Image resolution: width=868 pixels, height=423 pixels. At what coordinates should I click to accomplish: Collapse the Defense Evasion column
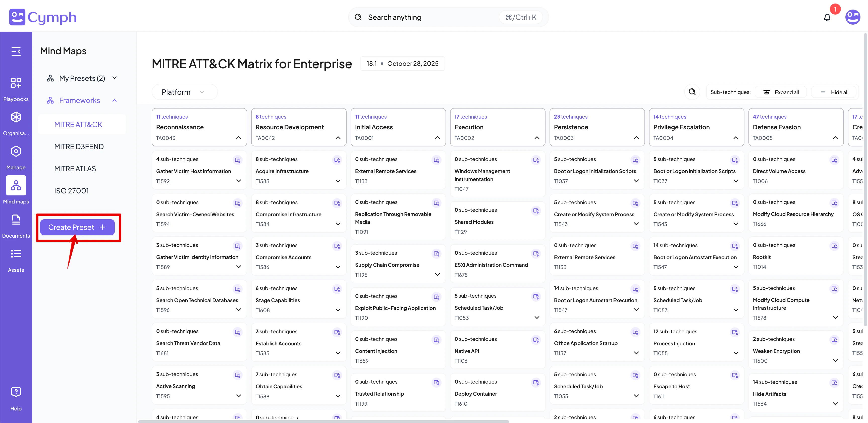pyautogui.click(x=835, y=138)
